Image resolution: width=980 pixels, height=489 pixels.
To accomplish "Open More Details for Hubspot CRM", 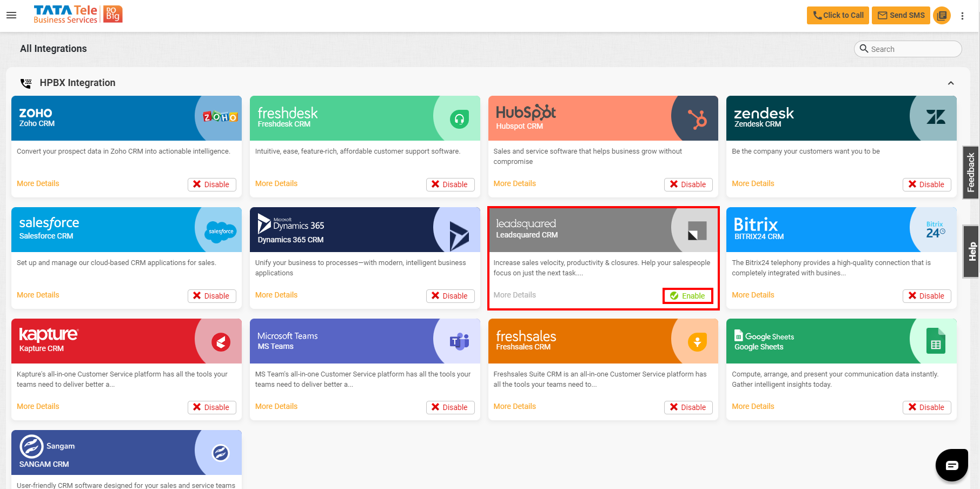I will tap(514, 183).
